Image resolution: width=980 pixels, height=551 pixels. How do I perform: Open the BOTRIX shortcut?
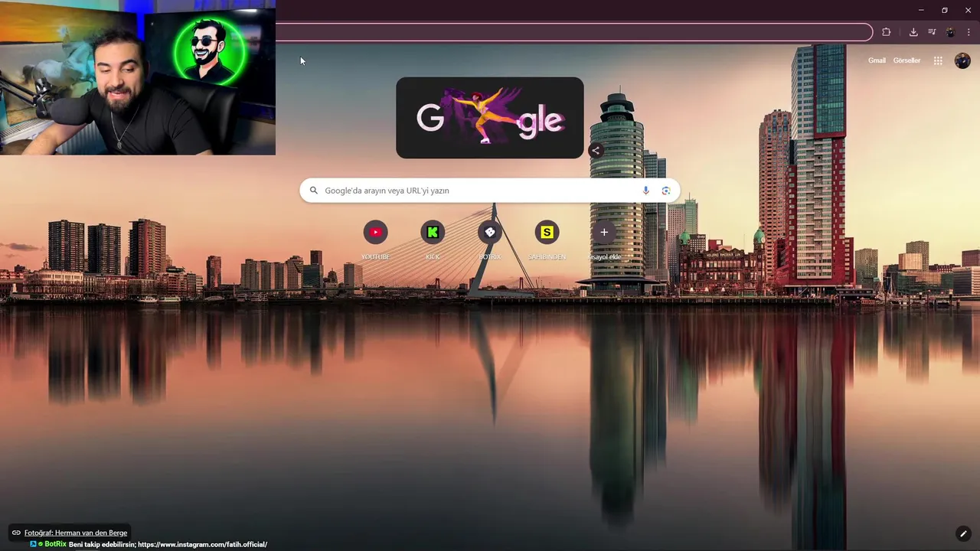(x=490, y=240)
